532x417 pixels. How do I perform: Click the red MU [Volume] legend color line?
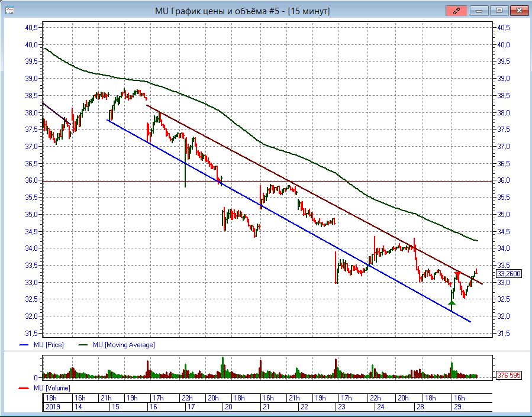click(24, 388)
